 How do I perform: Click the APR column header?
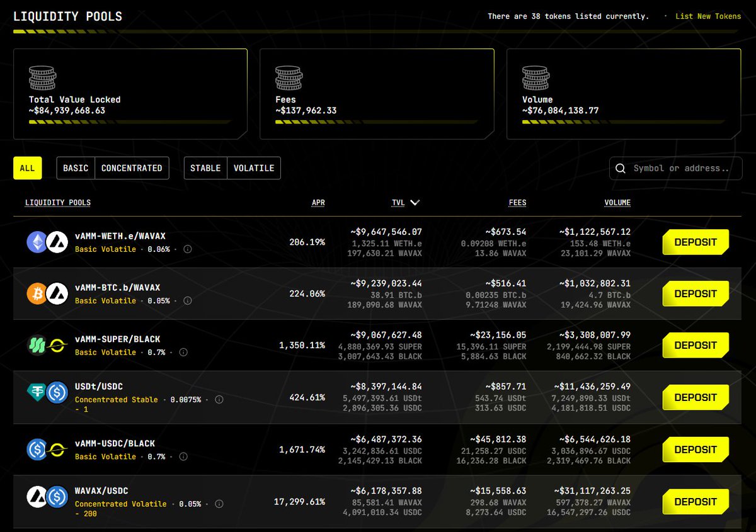318,203
